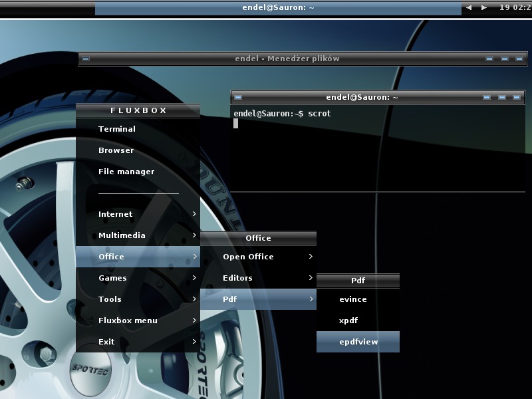Expand Editors submenu in Office
The width and height of the screenshot is (532, 399).
click(x=258, y=278)
